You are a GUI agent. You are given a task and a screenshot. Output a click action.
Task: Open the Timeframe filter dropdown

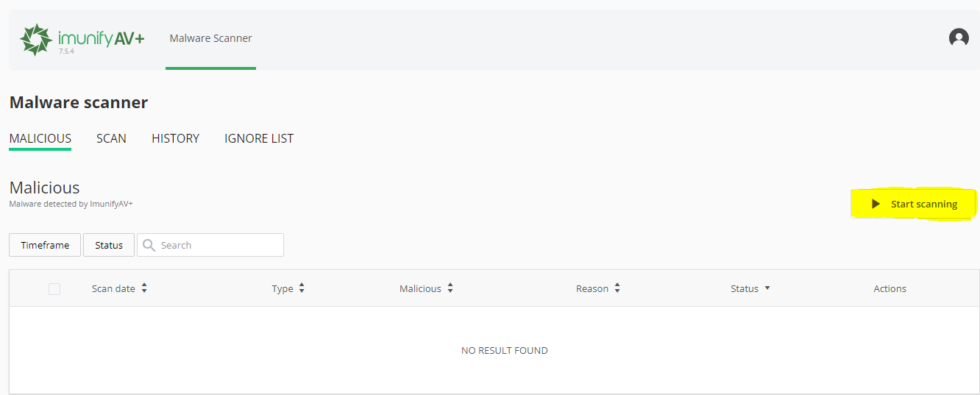45,245
